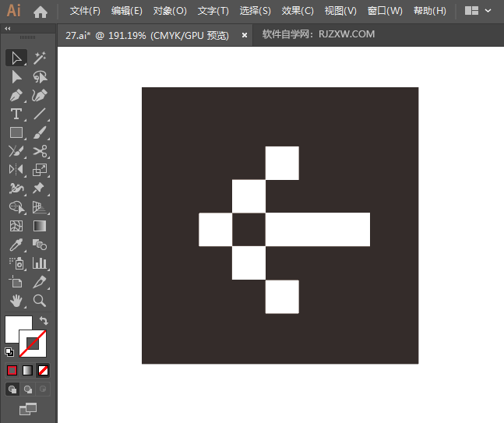Select the Rectangle tool
The image size is (504, 423).
pos(16,132)
